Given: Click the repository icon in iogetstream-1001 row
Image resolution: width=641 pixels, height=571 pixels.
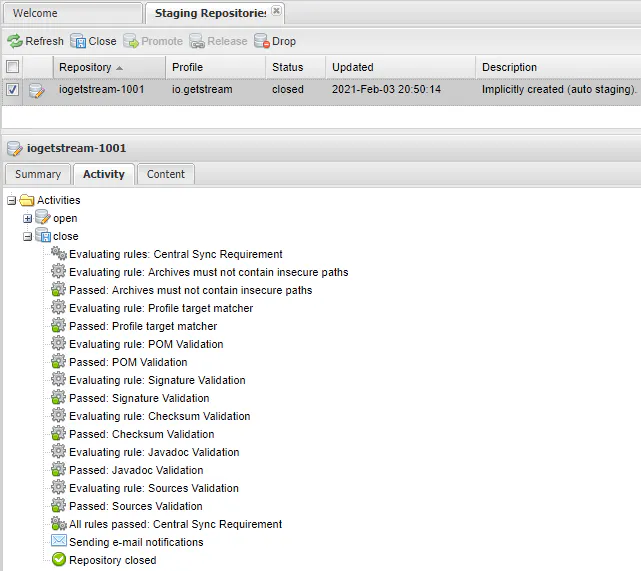Looking at the screenshot, I should pyautogui.click(x=37, y=90).
